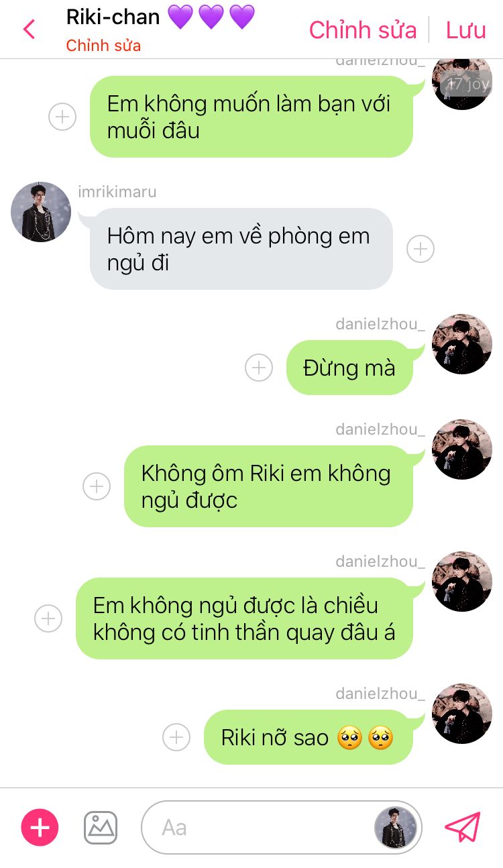Screen dimensions: 503x868
Task: Tap the back arrow icon
Action: (29, 30)
